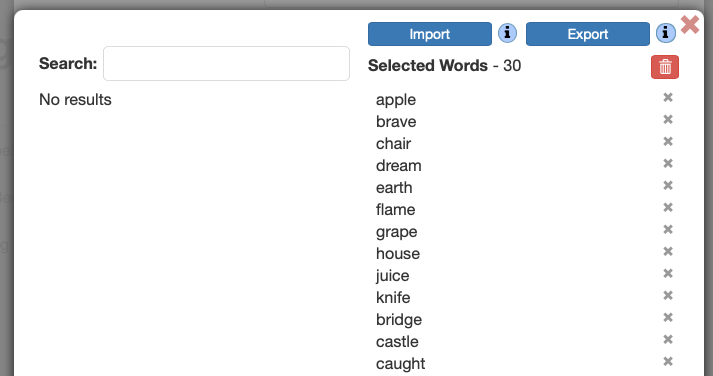Image resolution: width=713 pixels, height=376 pixels.
Task: Remove the word castle
Action: click(x=668, y=340)
